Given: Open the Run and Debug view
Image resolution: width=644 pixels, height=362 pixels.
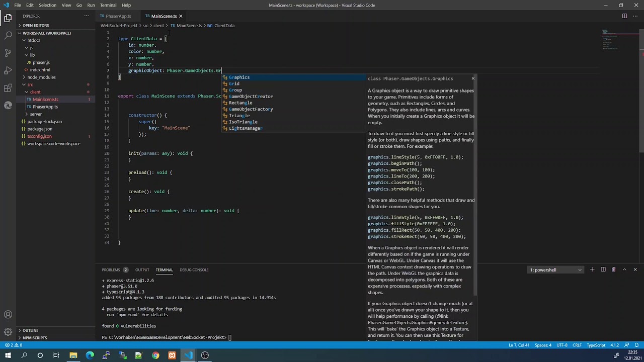Looking at the screenshot, I should click(x=8, y=70).
